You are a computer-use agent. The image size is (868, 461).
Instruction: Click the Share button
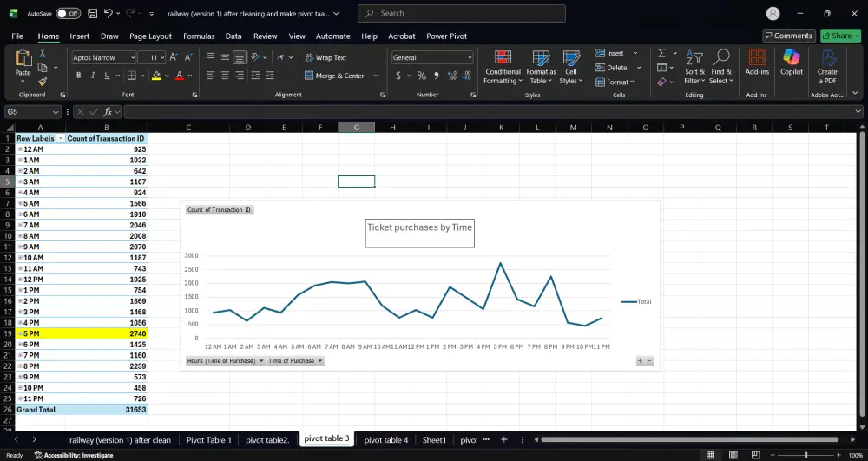click(x=841, y=36)
